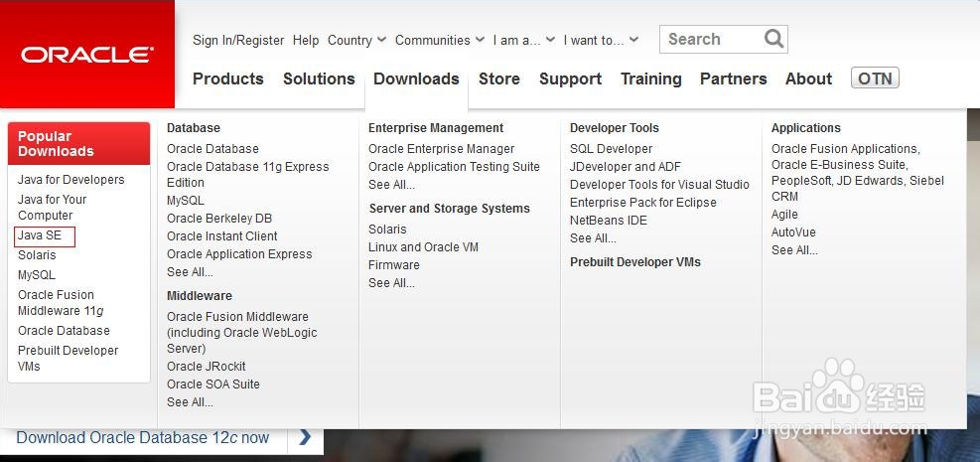Click the OTN button
Viewport: 980px width, 462px height.
(875, 78)
